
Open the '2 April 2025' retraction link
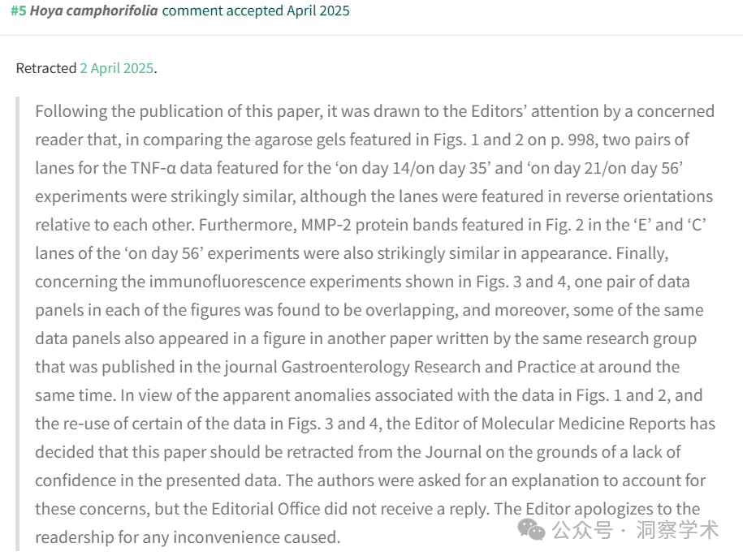pyautogui.click(x=117, y=68)
